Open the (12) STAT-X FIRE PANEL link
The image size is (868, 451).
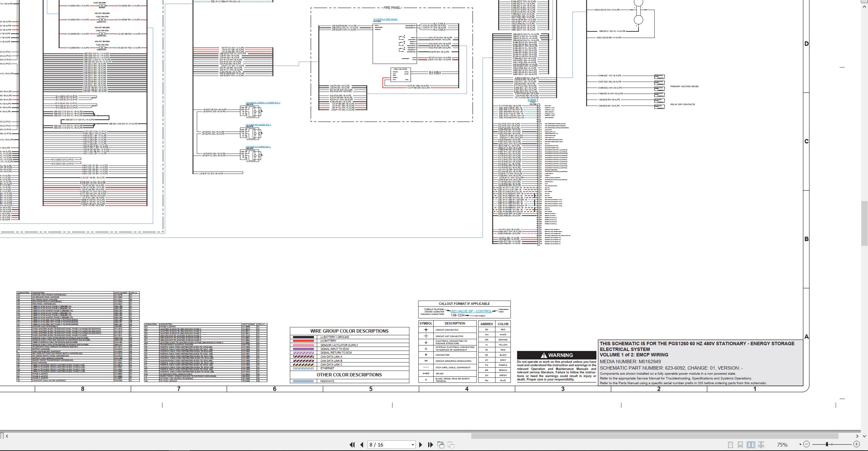pyautogui.click(x=386, y=19)
